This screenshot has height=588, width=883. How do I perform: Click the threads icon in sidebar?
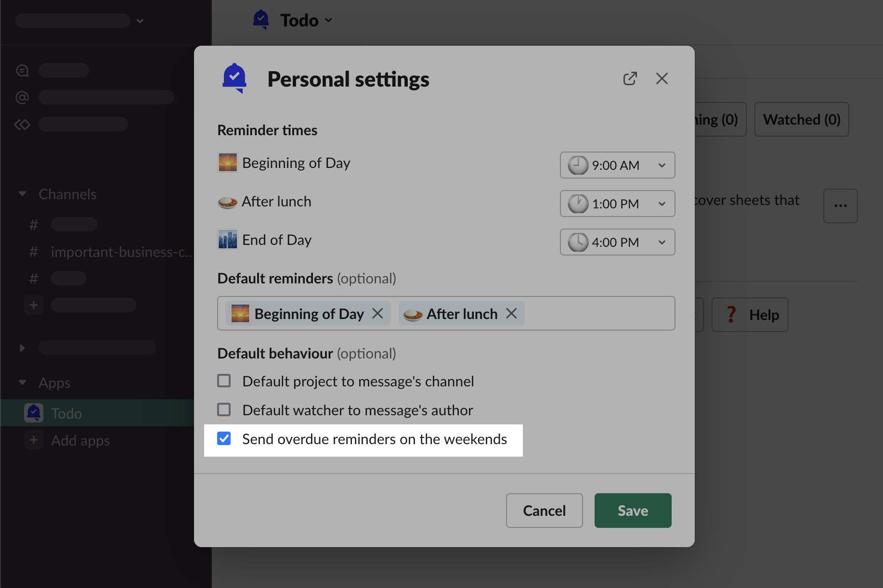click(x=22, y=71)
